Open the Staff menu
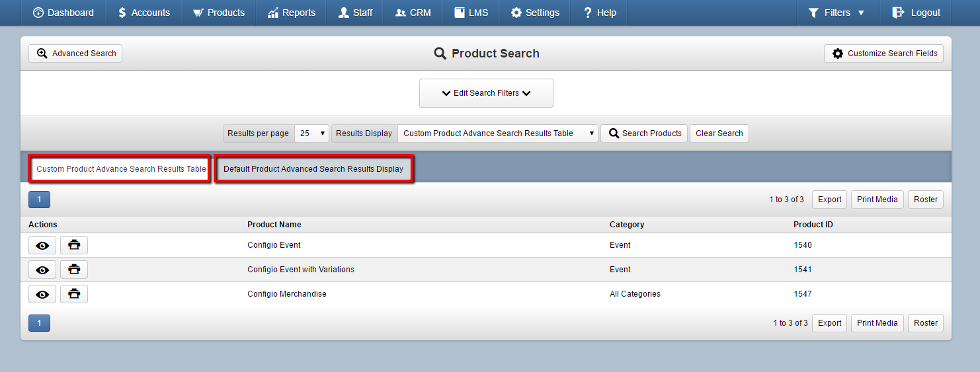The image size is (980, 372). [355, 13]
